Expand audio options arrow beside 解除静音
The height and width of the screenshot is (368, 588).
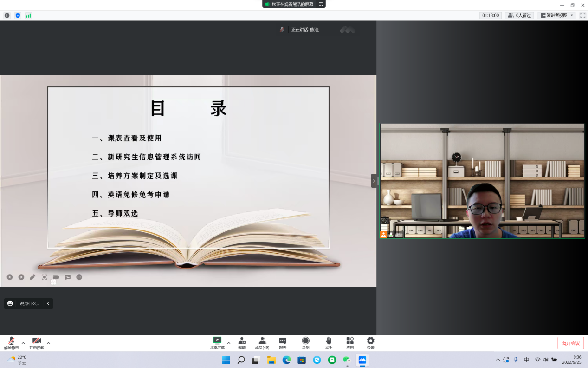(23, 343)
